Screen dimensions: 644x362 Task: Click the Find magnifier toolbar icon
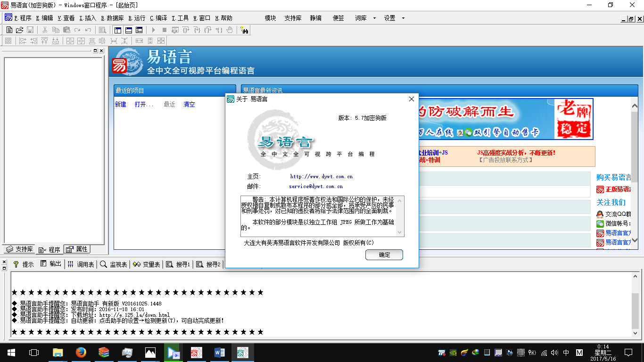click(102, 30)
